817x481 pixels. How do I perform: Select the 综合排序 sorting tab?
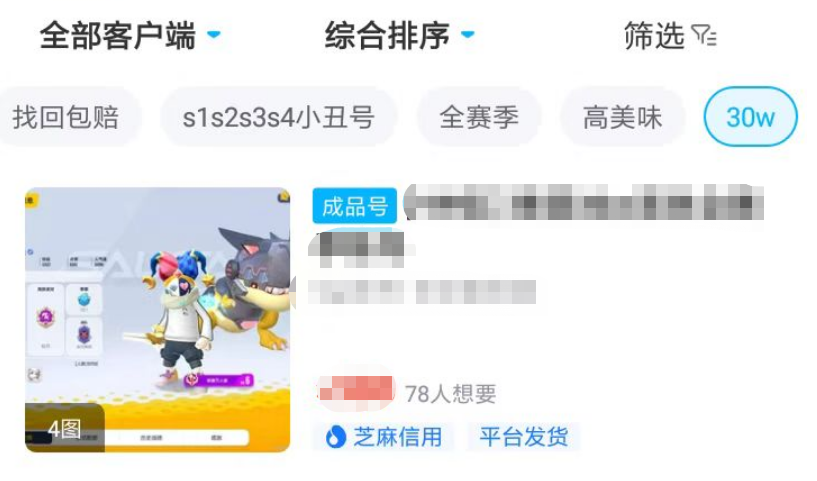(400, 35)
